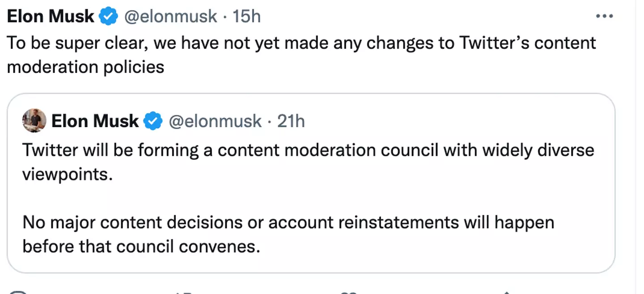Click the share icon below the tweet
The width and height of the screenshot is (644, 294).
point(506,292)
